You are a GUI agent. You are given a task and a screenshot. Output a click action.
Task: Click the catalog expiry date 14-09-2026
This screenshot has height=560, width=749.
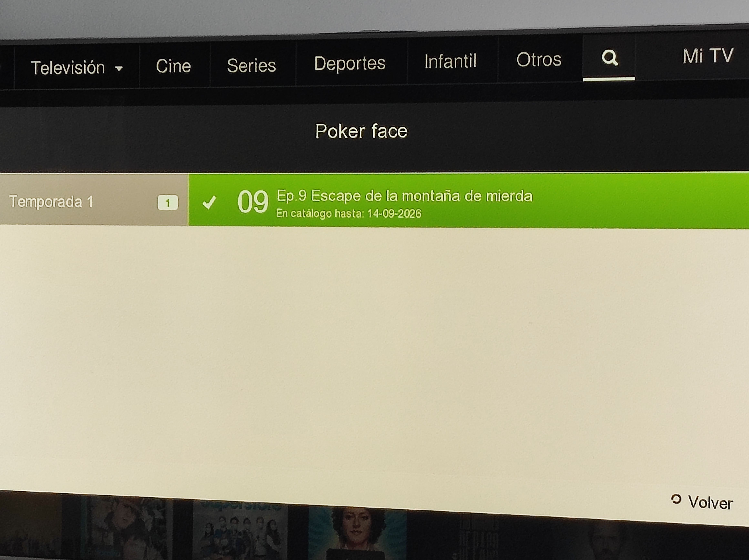click(x=394, y=214)
